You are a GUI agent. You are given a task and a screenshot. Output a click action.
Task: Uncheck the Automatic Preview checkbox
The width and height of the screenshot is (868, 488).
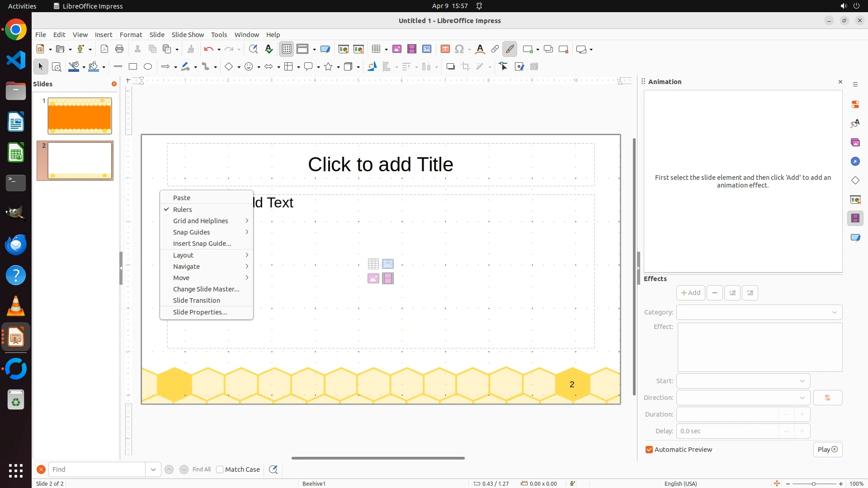[649, 450]
